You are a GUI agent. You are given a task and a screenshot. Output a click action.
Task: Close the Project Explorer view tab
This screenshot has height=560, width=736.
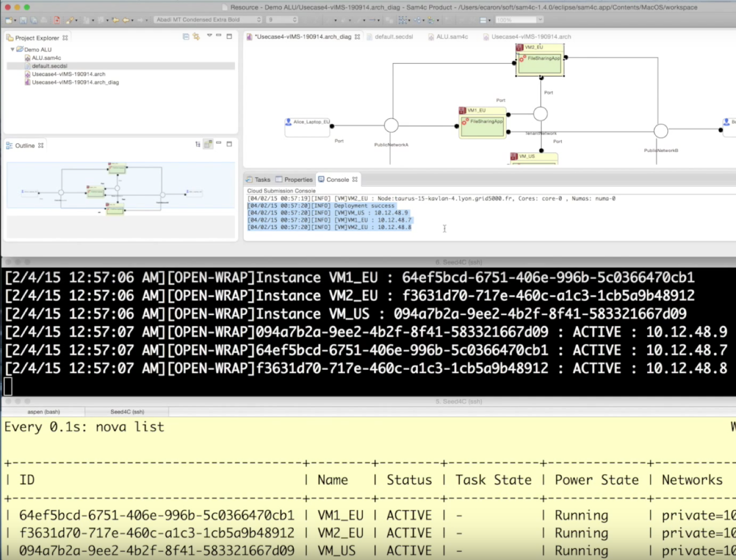pyautogui.click(x=65, y=38)
